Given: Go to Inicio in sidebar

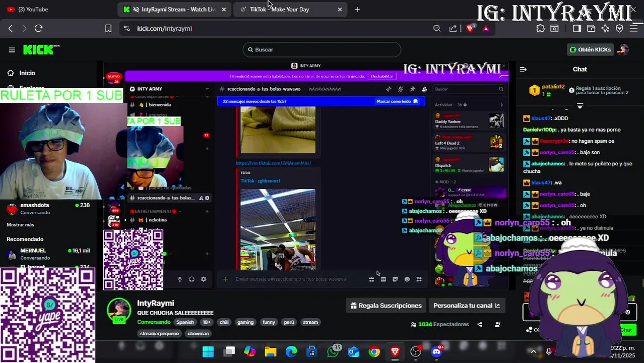Looking at the screenshot, I should tap(27, 73).
